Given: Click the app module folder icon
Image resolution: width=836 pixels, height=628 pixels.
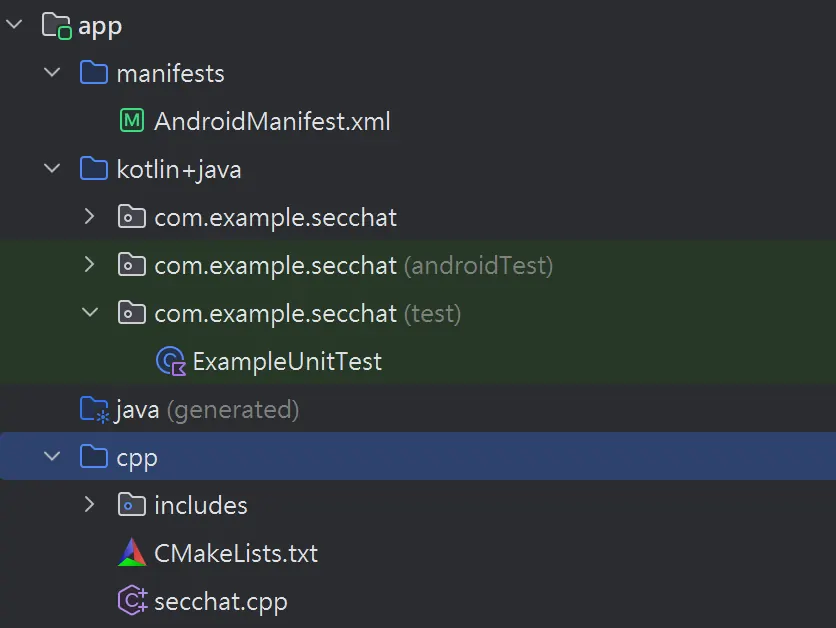Looking at the screenshot, I should click(x=57, y=26).
